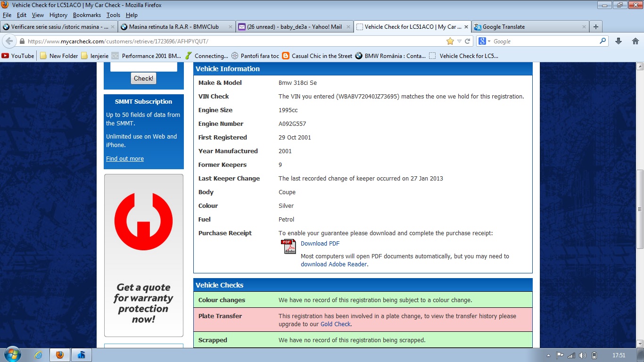Reload the page with the refresh icon
Viewport: 644px width, 362px height.
[467, 41]
